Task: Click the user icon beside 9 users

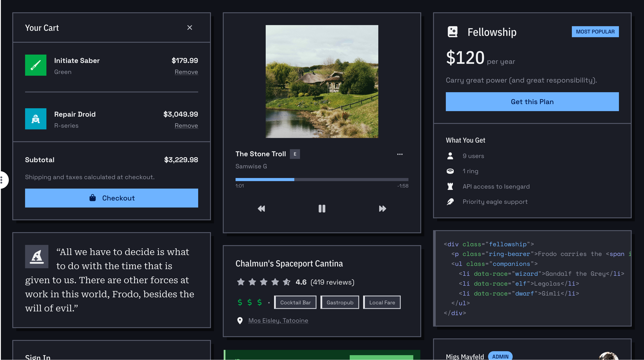Action: pyautogui.click(x=450, y=156)
